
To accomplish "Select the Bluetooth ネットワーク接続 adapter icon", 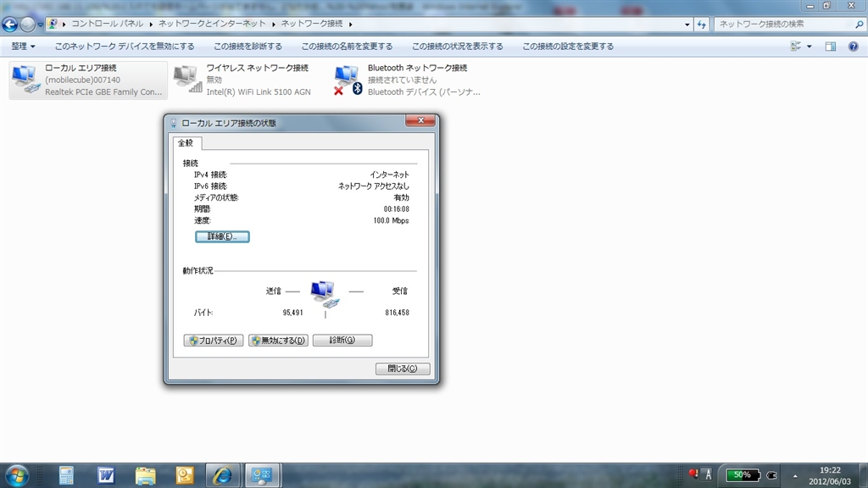I will click(348, 80).
